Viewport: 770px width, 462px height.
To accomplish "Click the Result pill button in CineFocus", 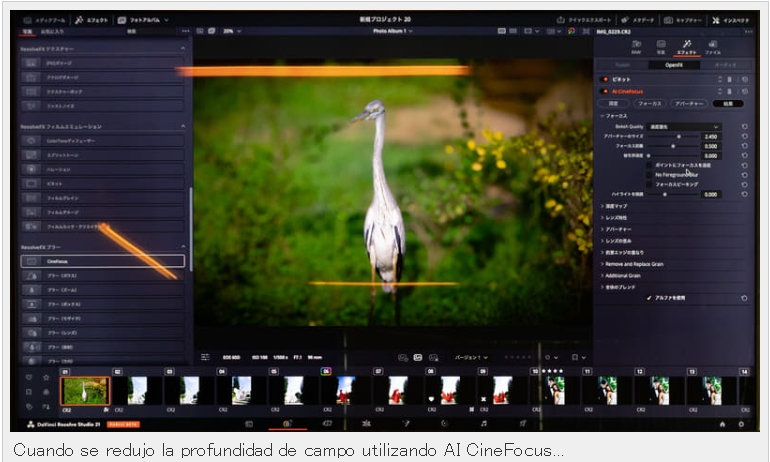I will click(728, 104).
